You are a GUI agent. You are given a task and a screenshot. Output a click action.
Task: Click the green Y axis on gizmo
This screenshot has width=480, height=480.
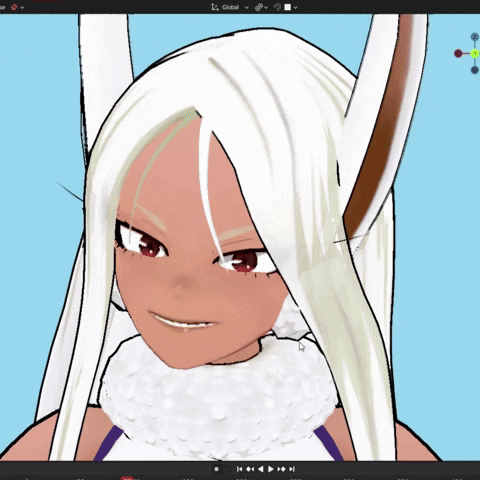click(475, 53)
